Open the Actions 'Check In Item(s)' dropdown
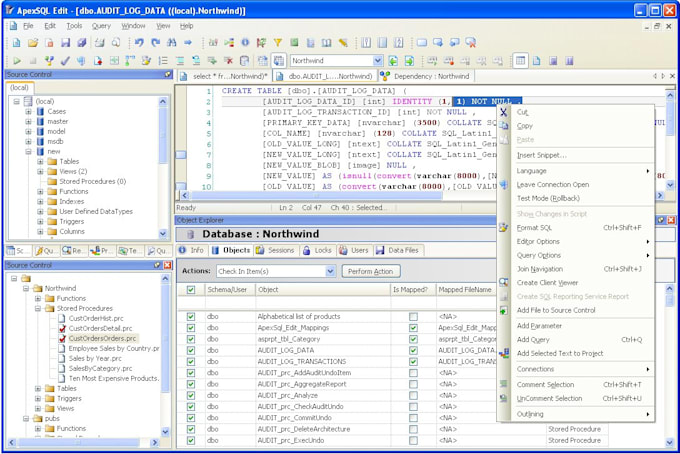 pos(329,271)
